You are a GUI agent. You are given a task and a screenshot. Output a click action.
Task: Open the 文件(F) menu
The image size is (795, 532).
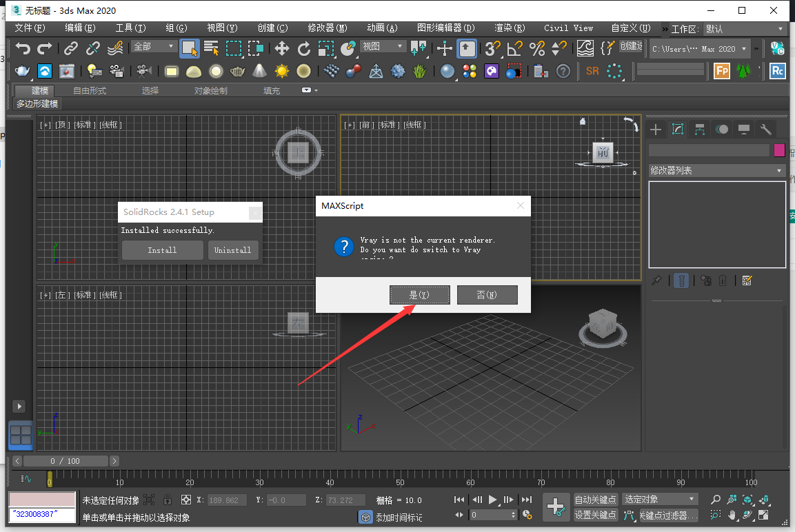coord(30,28)
